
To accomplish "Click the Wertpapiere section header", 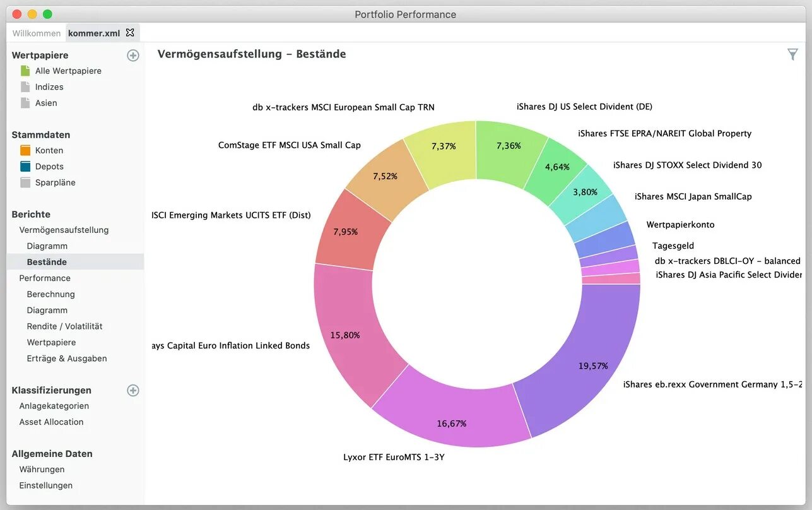I will point(40,56).
